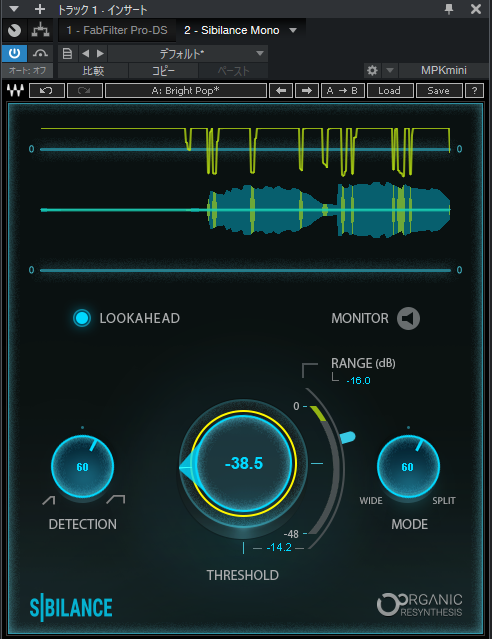This screenshot has width=492, height=639.
Task: Click the WIDE mode label
Action: (x=371, y=500)
